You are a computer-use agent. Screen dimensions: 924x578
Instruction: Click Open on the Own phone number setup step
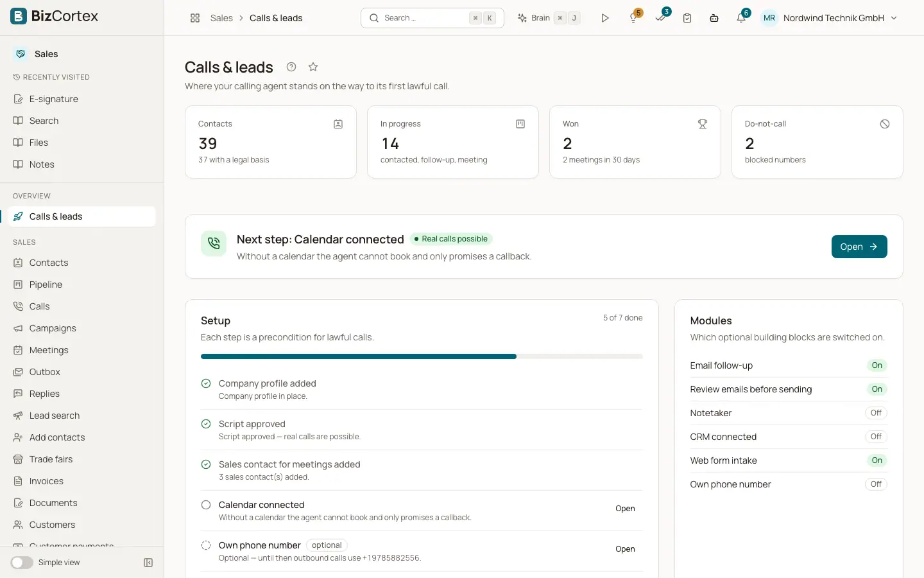625,549
